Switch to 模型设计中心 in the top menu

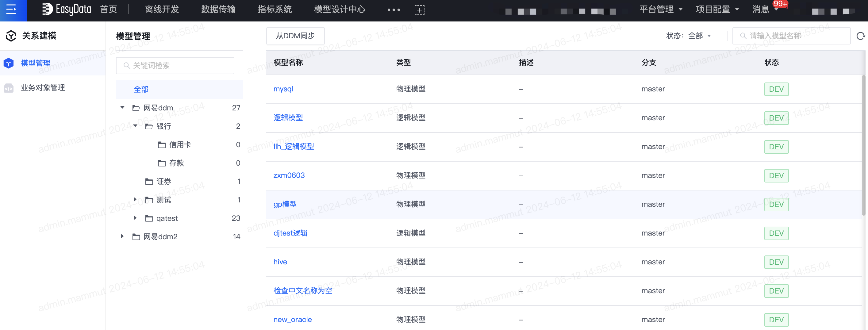[x=339, y=10]
